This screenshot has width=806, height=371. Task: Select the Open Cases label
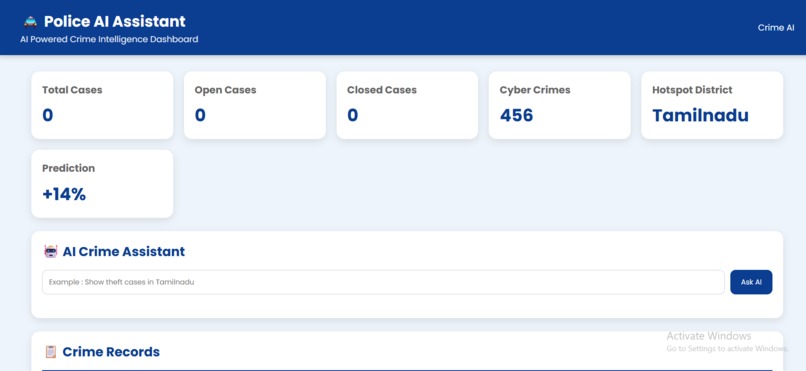point(225,90)
